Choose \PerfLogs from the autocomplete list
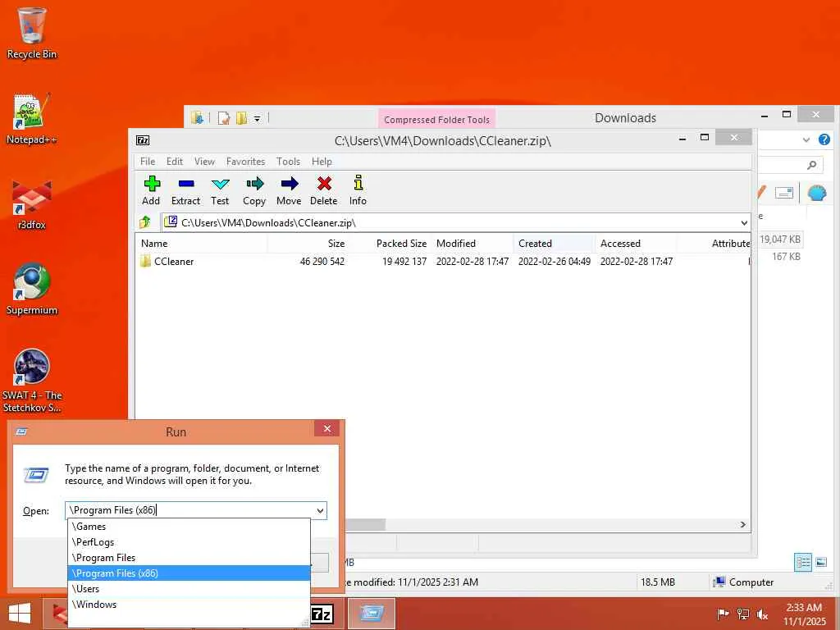Screen dimensions: 840x630 click(x=189, y=542)
